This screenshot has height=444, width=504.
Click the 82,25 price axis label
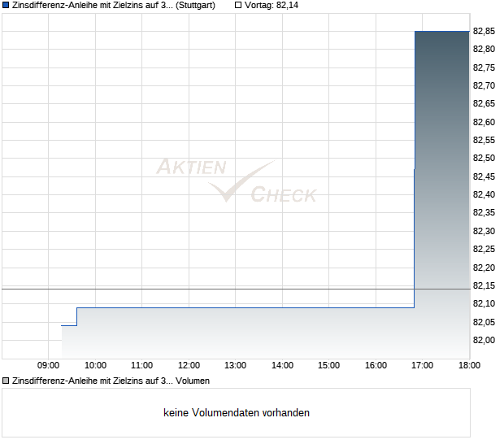pyautogui.click(x=484, y=249)
